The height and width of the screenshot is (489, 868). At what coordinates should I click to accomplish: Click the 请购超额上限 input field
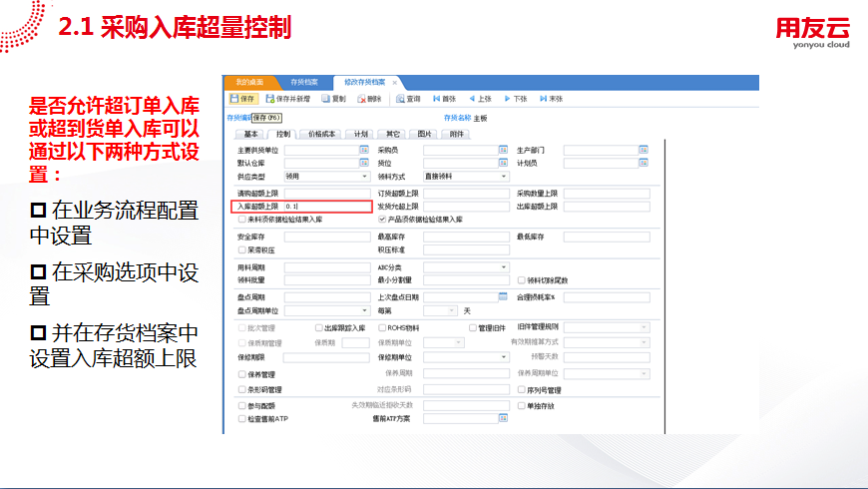tap(327, 194)
